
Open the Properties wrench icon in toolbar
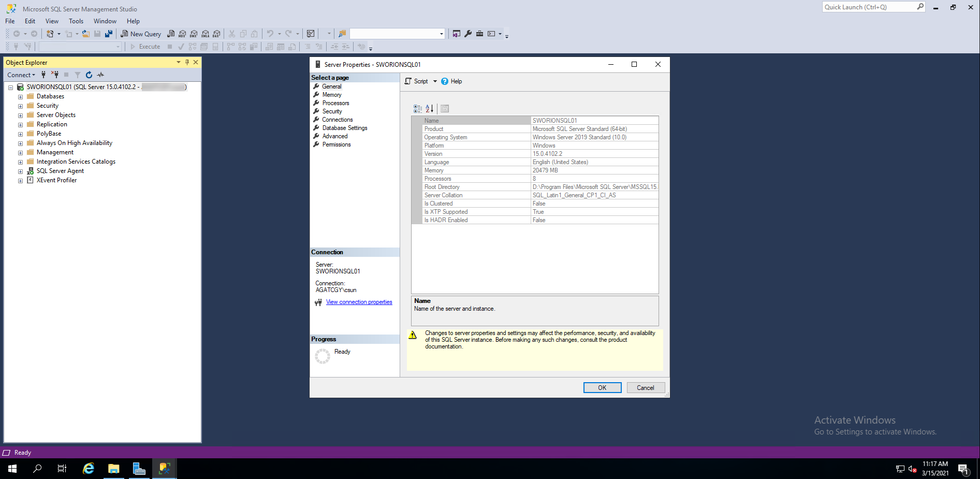[468, 34]
